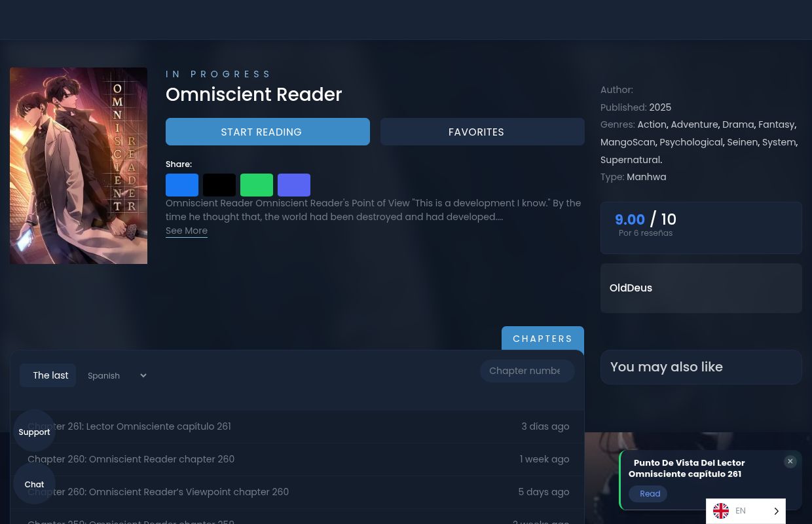The height and width of the screenshot is (524, 812).
Task: Open the System genre link
Action: coord(779,142)
